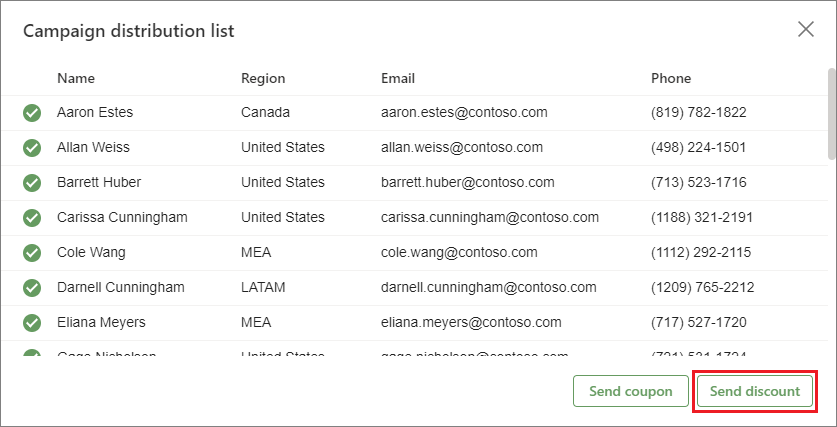
Task: Select phone number (713) 523-1716
Action: (698, 182)
